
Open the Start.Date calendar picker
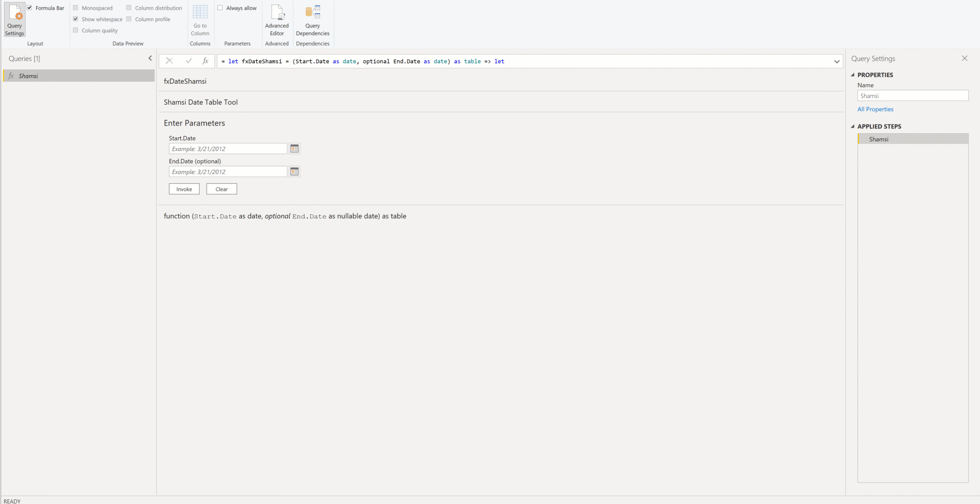(x=295, y=148)
